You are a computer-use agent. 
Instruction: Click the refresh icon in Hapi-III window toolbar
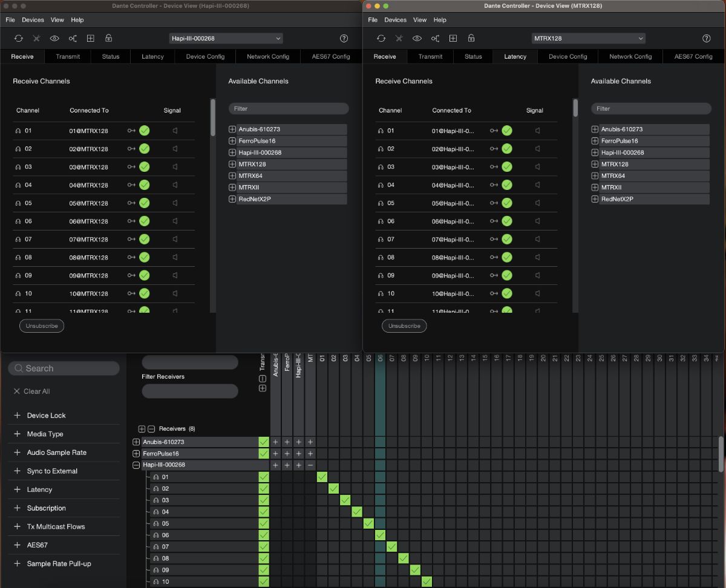[x=19, y=38]
